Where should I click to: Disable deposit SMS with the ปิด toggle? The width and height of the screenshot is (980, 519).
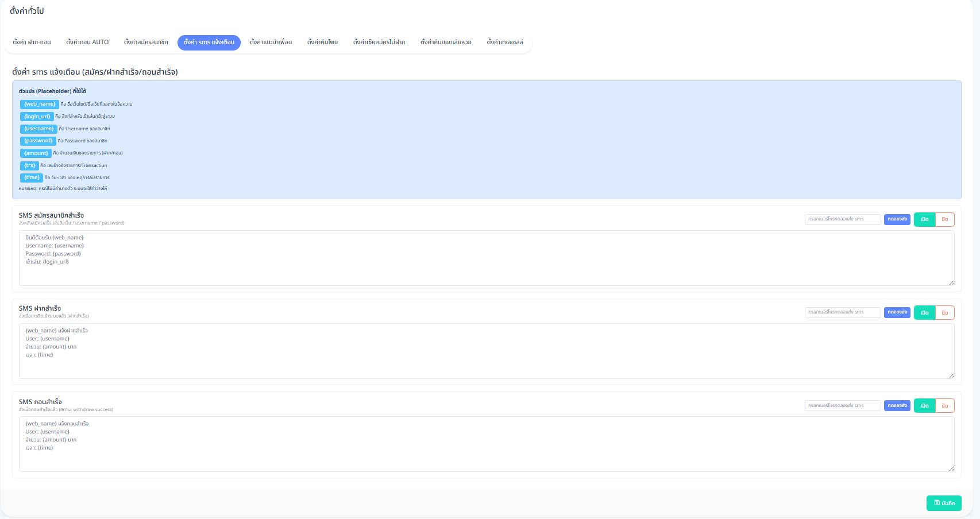coord(944,312)
